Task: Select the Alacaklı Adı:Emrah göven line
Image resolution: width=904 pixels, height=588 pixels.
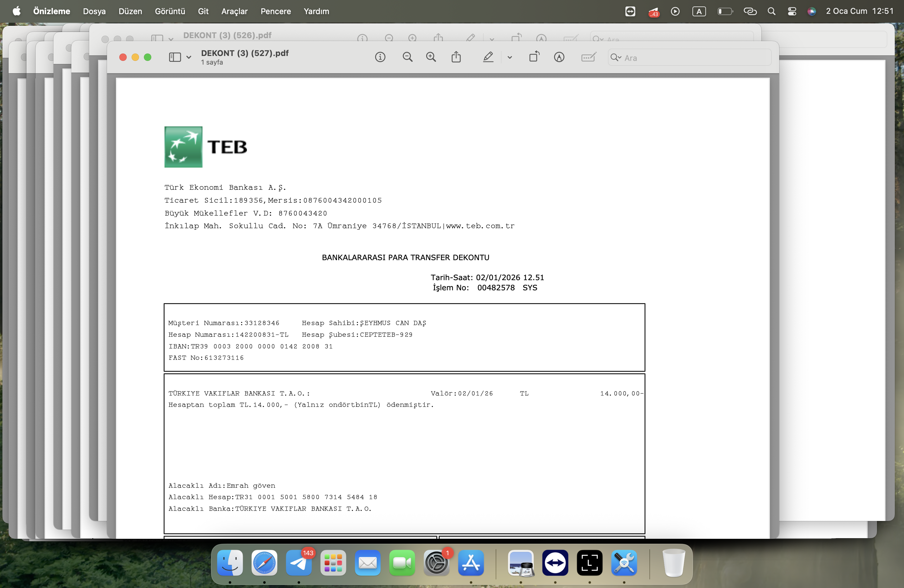Action: [222, 486]
